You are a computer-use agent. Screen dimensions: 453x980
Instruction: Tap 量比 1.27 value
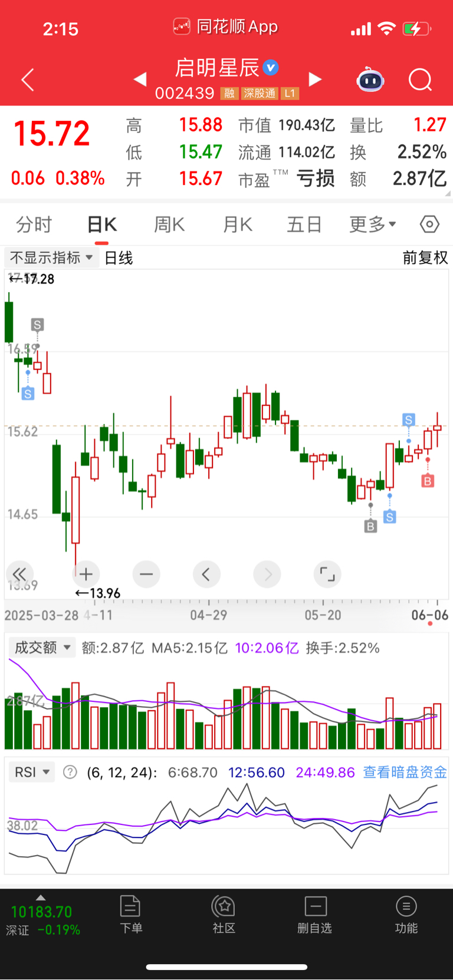(430, 125)
